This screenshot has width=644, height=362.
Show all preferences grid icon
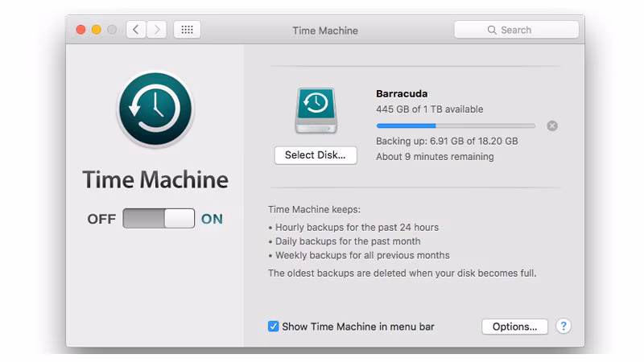(187, 30)
